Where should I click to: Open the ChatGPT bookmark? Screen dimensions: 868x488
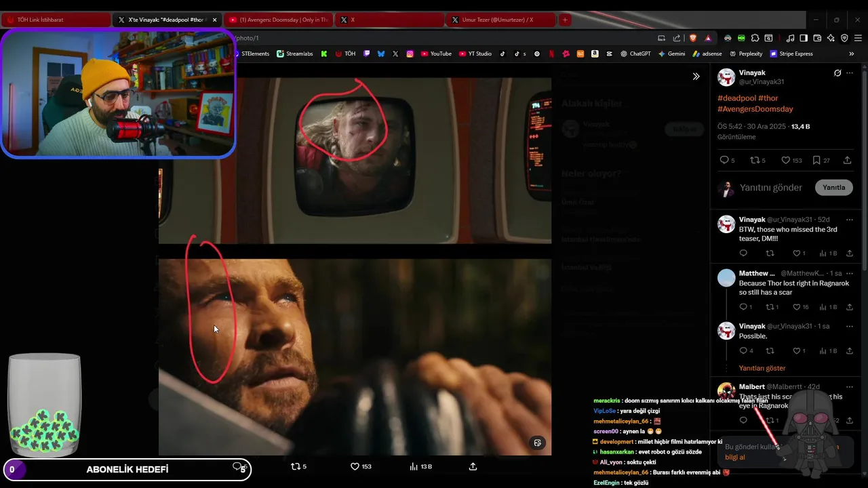pos(635,54)
